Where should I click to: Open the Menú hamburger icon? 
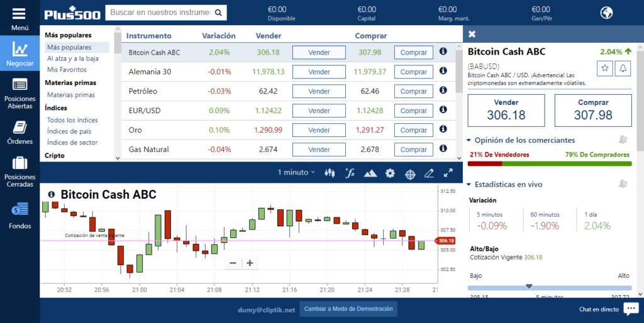pyautogui.click(x=19, y=14)
